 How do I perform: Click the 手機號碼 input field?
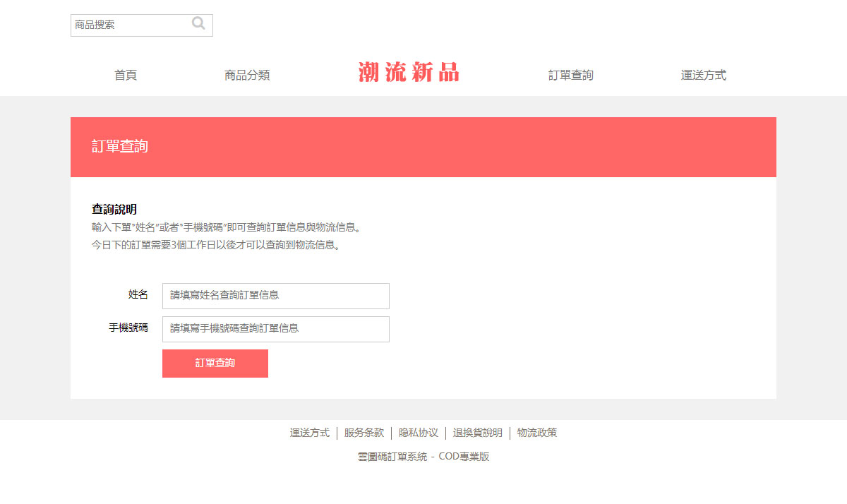click(x=276, y=329)
